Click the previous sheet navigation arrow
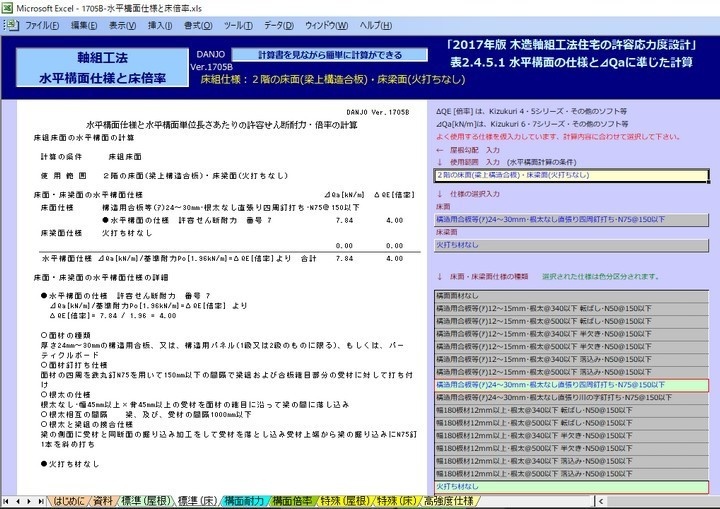Viewport: 720px width, 509px height. coord(17,501)
